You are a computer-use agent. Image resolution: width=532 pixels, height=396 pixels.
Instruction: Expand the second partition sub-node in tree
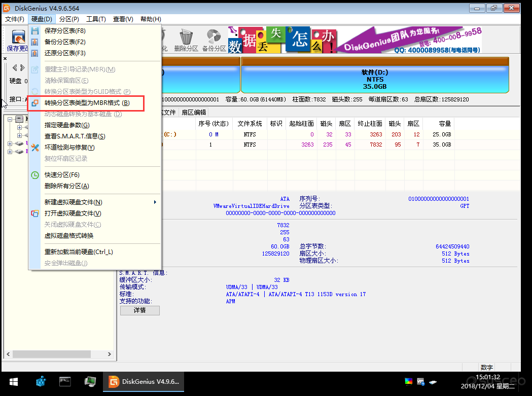click(x=19, y=136)
